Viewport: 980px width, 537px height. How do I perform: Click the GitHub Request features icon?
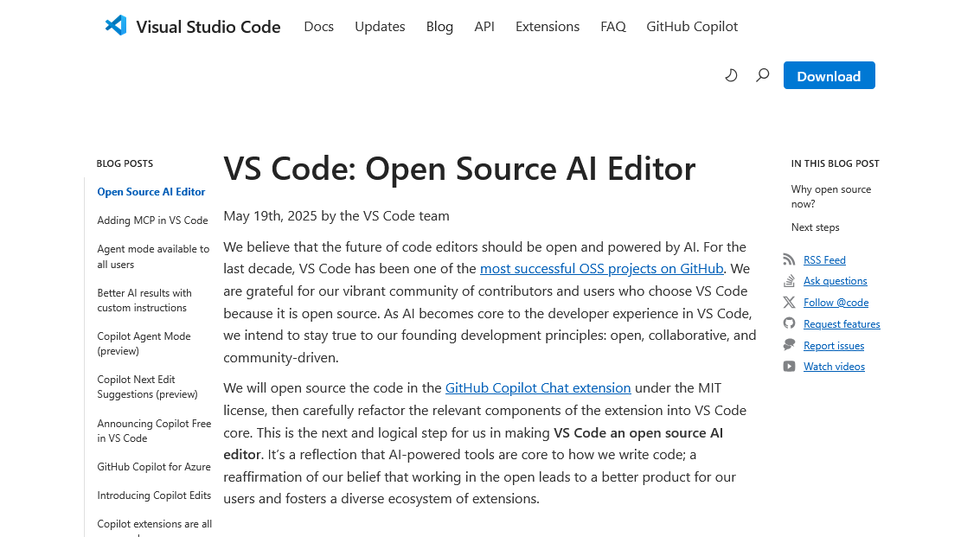pos(789,323)
